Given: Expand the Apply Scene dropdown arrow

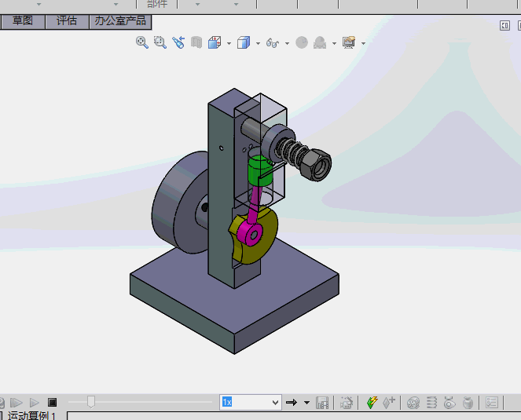Looking at the screenshot, I should pyautogui.click(x=334, y=43).
